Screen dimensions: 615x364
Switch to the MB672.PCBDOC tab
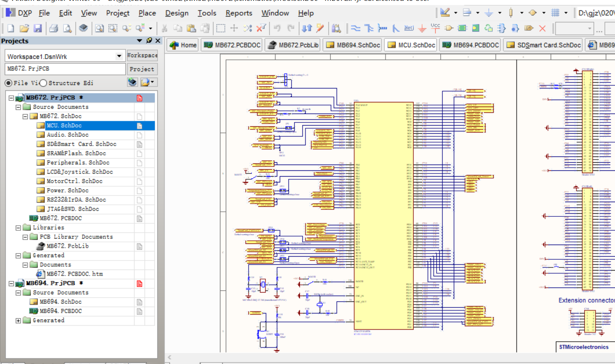click(x=232, y=45)
